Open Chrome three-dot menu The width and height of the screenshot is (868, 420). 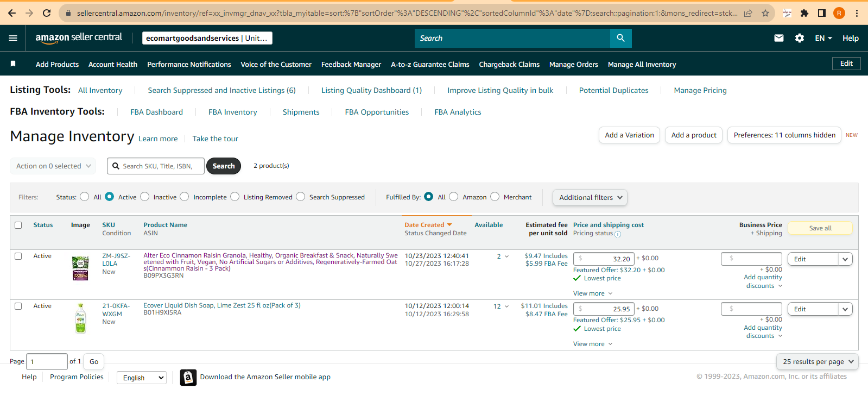click(857, 13)
